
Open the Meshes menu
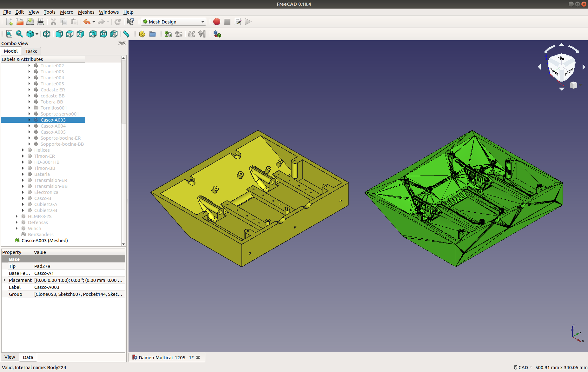click(x=86, y=12)
